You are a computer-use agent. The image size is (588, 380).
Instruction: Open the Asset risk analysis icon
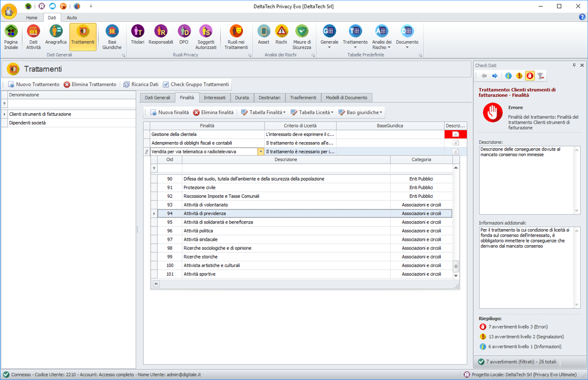264,35
